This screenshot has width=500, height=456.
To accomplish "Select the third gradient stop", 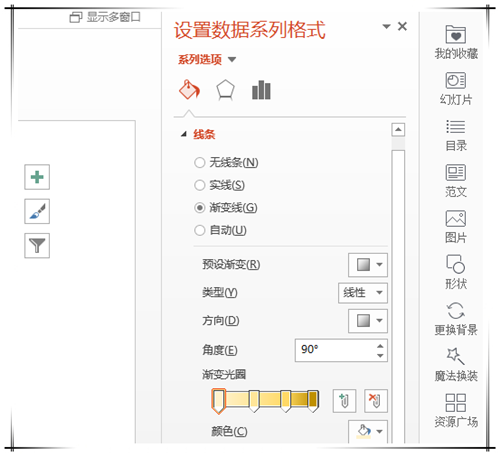I will pyautogui.click(x=286, y=401).
